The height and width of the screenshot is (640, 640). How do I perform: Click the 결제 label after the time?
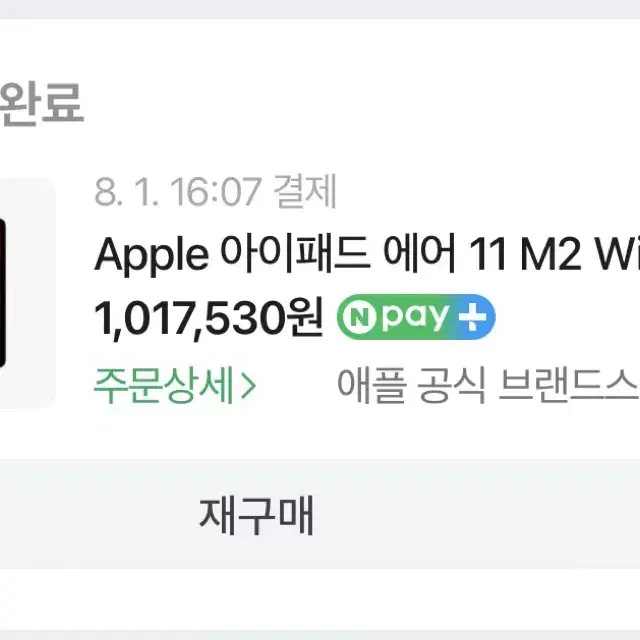pyautogui.click(x=305, y=191)
